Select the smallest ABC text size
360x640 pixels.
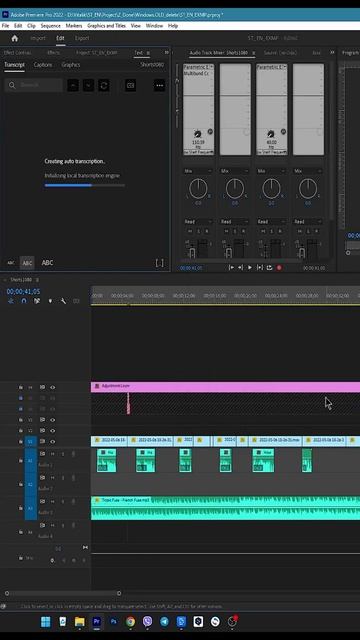(x=11, y=263)
